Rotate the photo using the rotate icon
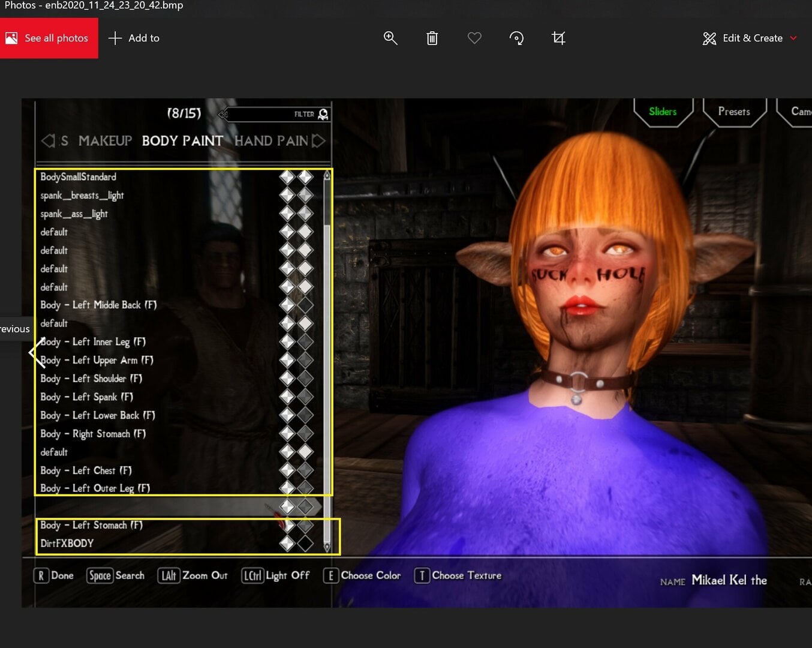812x648 pixels. [x=516, y=38]
